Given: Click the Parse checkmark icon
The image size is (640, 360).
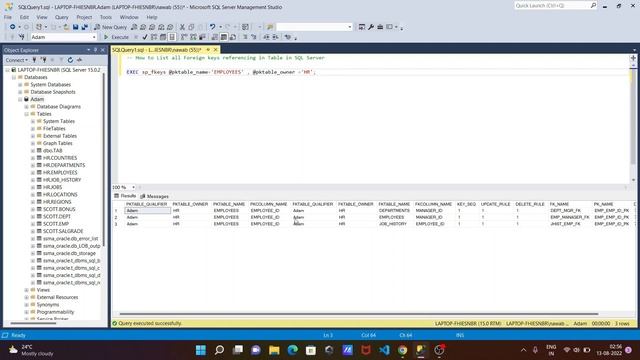Looking at the screenshot, I should tap(145, 37).
